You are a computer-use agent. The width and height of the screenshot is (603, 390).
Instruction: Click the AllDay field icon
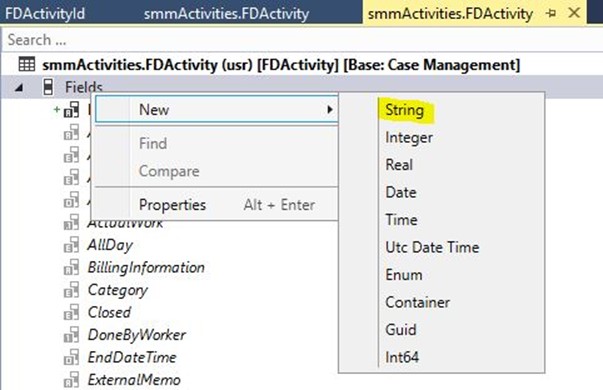[72, 245]
